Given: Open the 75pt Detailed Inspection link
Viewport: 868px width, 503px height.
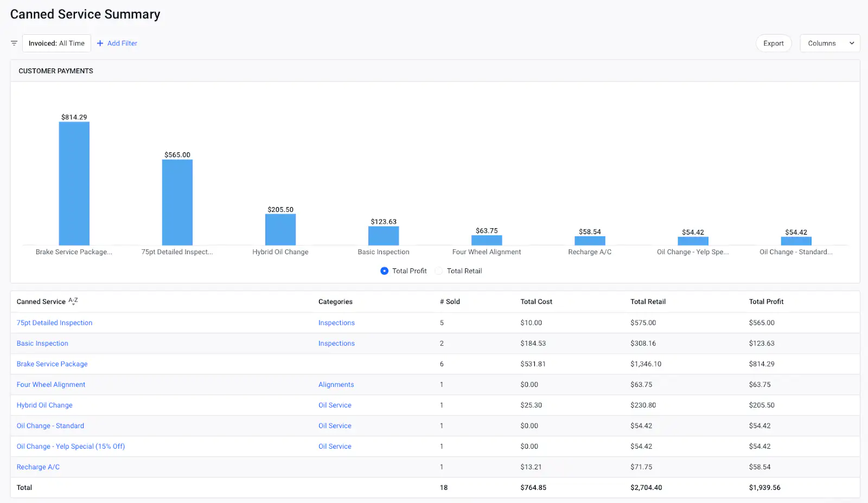Looking at the screenshot, I should tap(54, 323).
